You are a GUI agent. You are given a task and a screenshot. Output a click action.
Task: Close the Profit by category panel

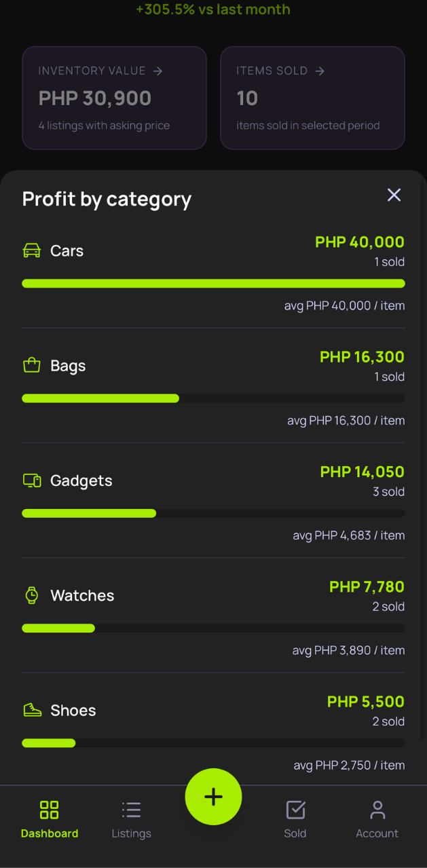(394, 195)
